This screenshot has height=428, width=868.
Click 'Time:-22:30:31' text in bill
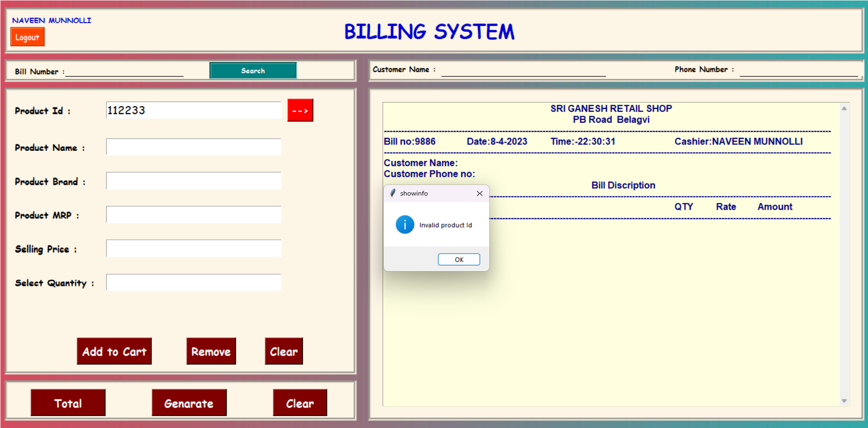(583, 142)
